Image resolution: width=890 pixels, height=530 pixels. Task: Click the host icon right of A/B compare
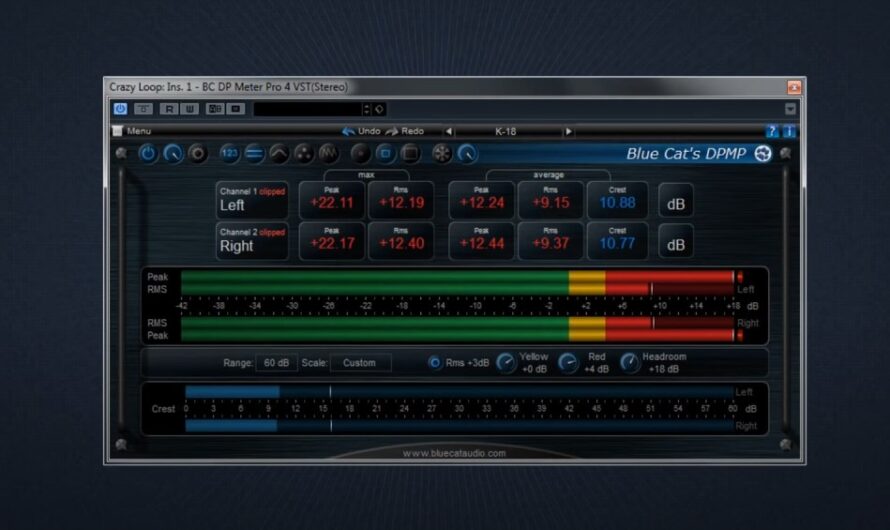click(x=236, y=108)
